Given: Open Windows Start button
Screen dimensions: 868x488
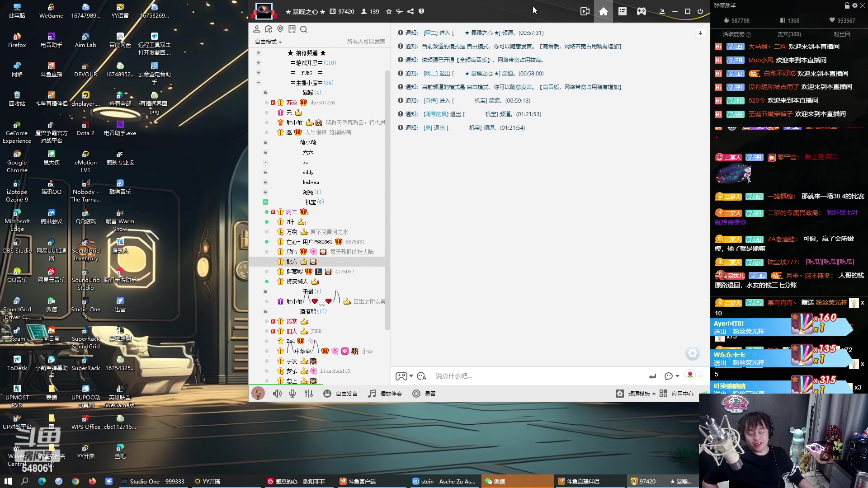Looking at the screenshot, I should [x=8, y=481].
